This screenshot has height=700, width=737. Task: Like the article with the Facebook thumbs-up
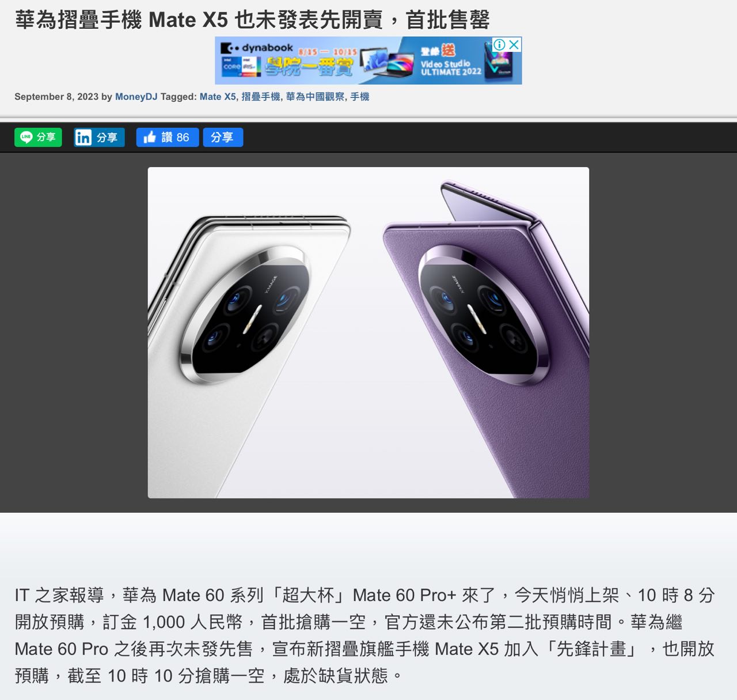(x=167, y=137)
